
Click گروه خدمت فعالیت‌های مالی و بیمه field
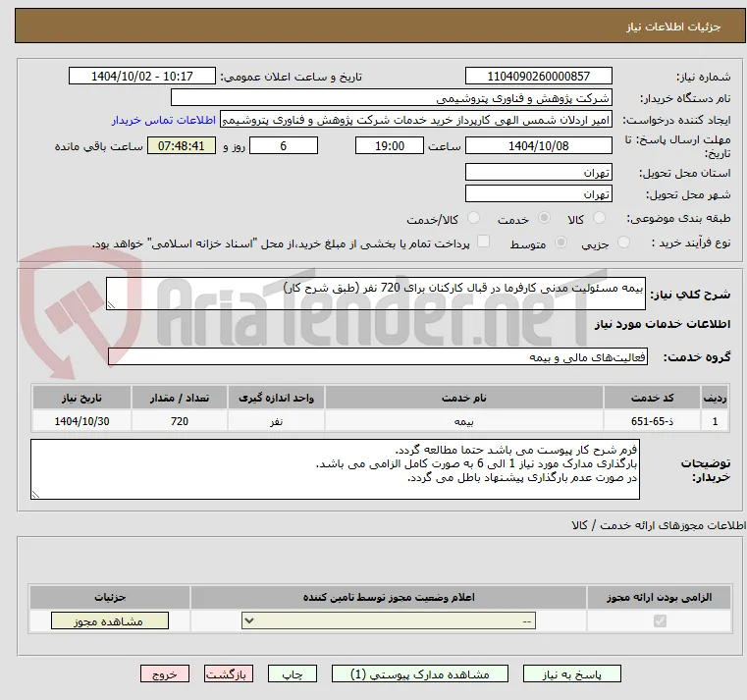tap(378, 357)
